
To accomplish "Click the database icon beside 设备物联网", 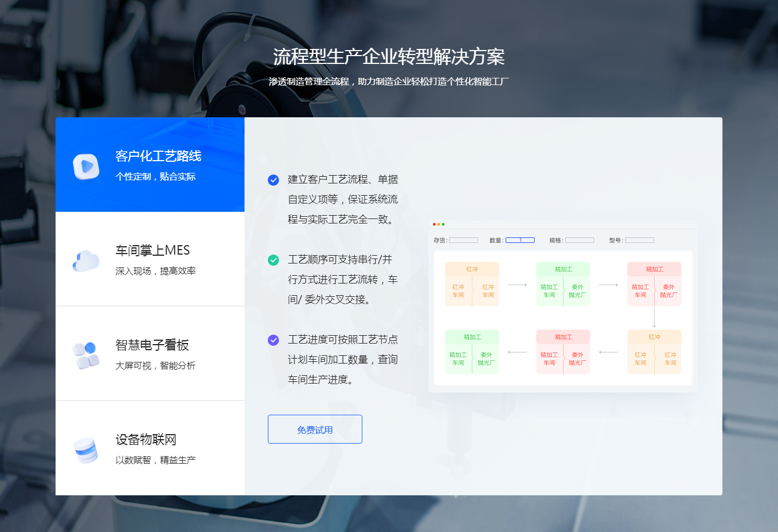I will click(86, 450).
